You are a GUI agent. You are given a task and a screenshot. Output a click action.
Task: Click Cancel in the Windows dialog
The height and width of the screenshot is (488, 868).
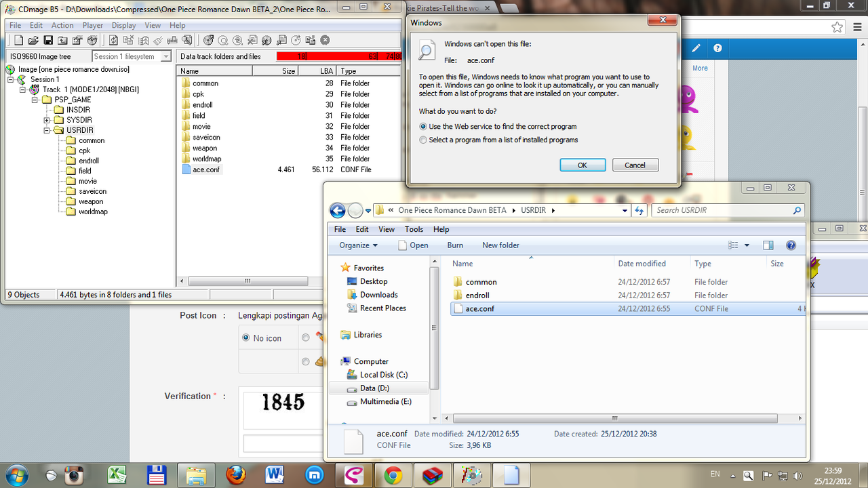click(x=635, y=165)
